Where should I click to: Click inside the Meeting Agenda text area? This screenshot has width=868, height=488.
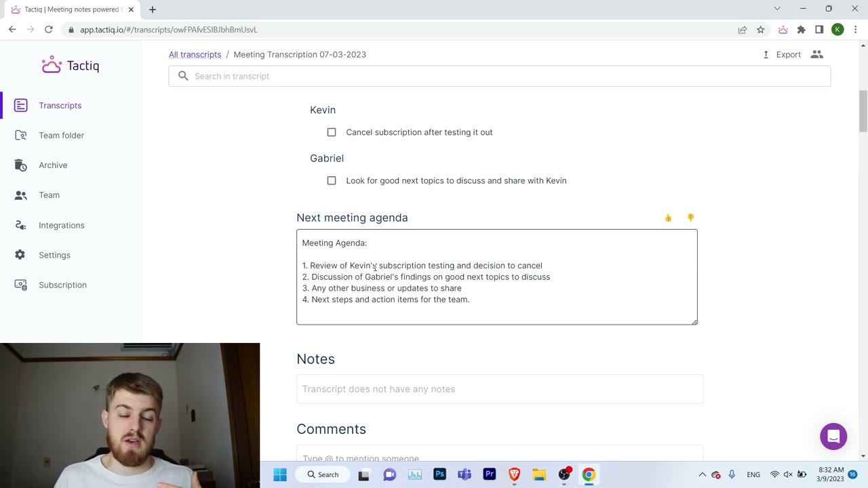(x=496, y=277)
